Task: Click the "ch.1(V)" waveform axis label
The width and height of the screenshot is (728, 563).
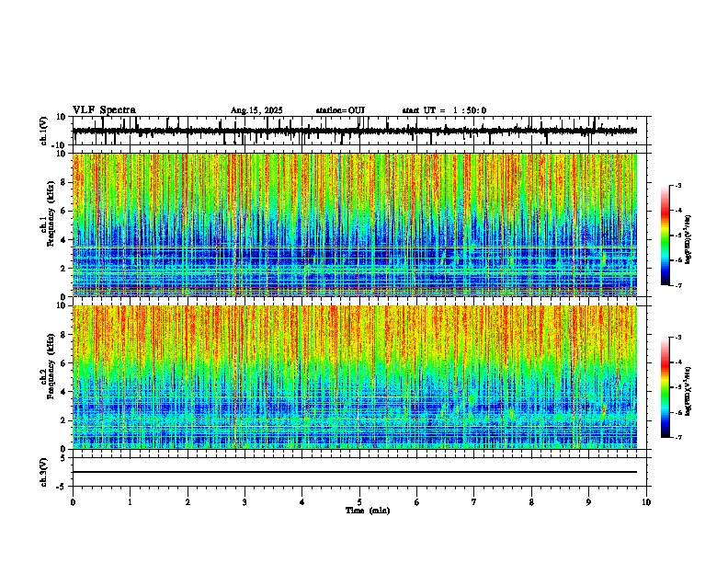Action: 44,131
